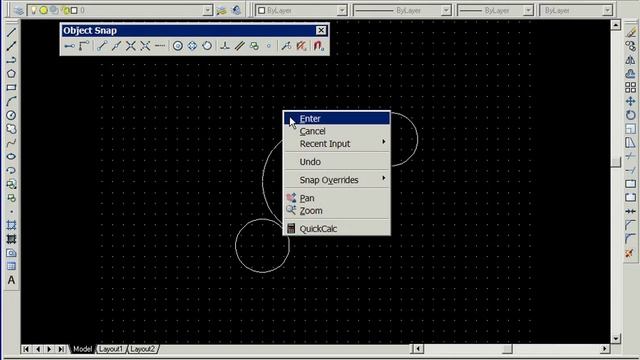
Task: Switch to the Model tab
Action: tap(82, 349)
